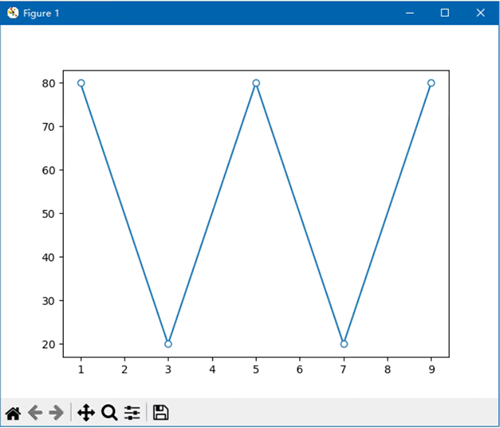Maximize the Figure 1 window

[445, 13]
